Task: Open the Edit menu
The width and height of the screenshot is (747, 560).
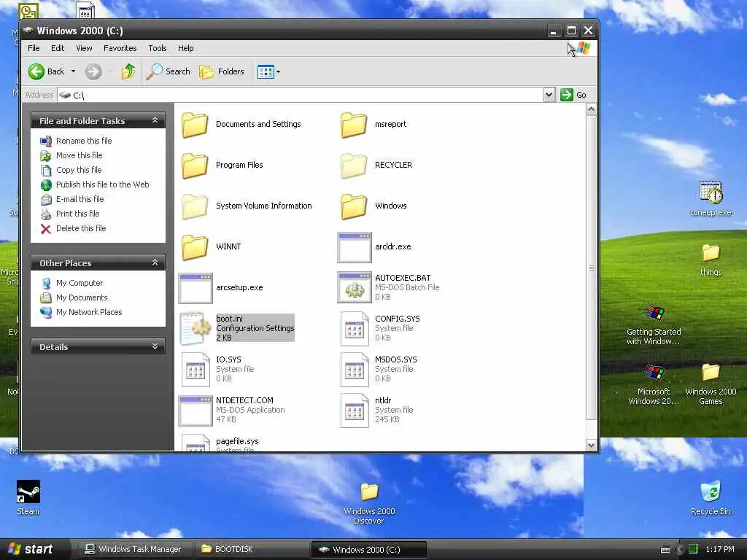Action: pos(58,48)
